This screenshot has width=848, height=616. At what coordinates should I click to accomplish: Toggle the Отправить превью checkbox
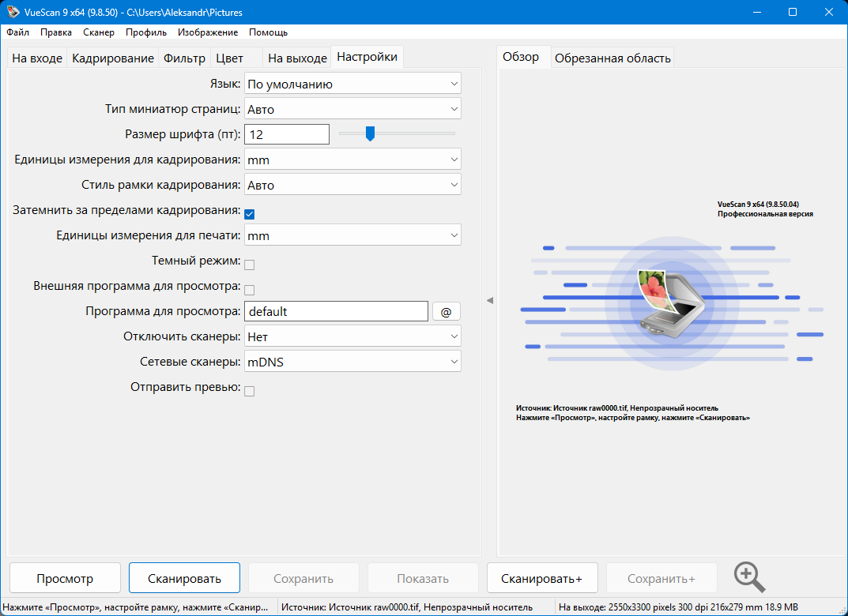(x=249, y=391)
